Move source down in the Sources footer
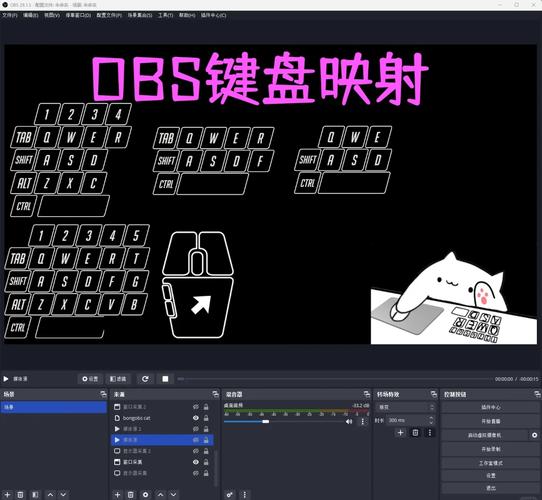The height and width of the screenshot is (500, 542). (174, 495)
